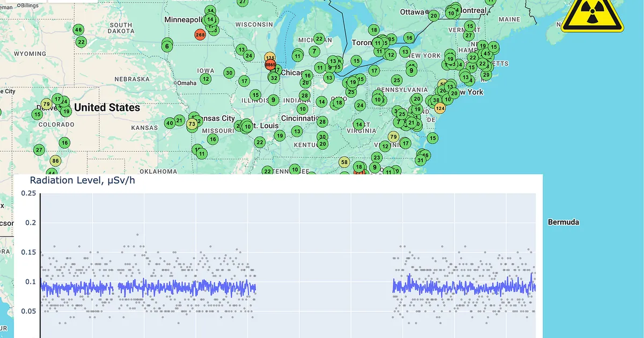The image size is (644, 338).
Task: Open the green 6 marker west of Minneapolis
Action: click(167, 46)
